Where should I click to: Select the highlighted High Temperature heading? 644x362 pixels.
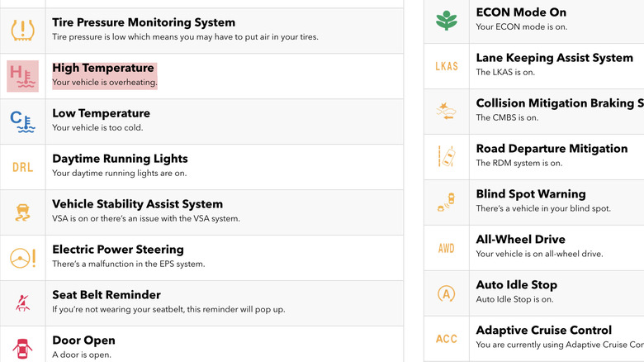pos(103,68)
